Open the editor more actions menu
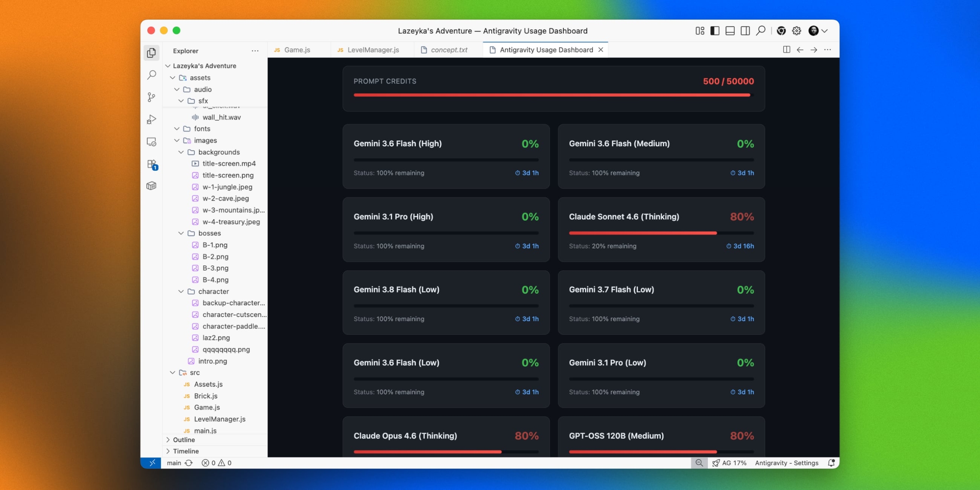The width and height of the screenshot is (980, 490). 828,50
